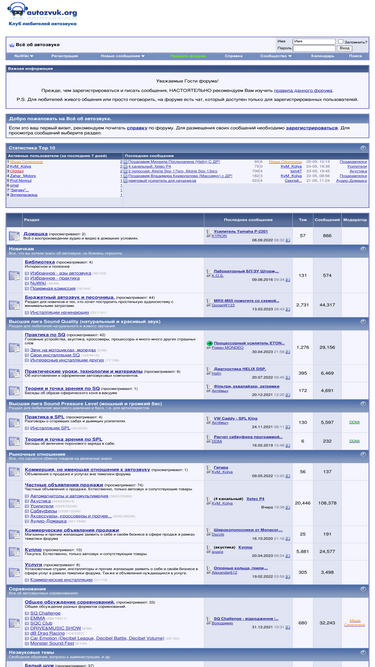This screenshot has height=667, width=375.
Task: Go to newest post in Практические уроки row
Action: click(x=288, y=377)
